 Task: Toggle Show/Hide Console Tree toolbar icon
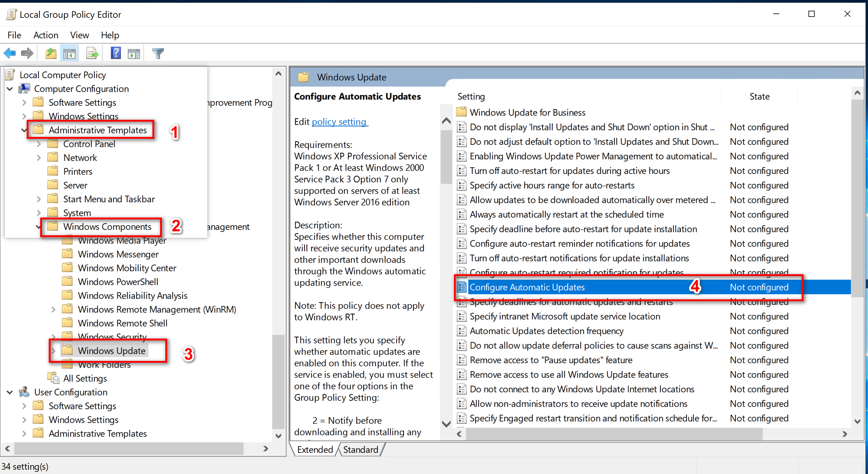[69, 53]
